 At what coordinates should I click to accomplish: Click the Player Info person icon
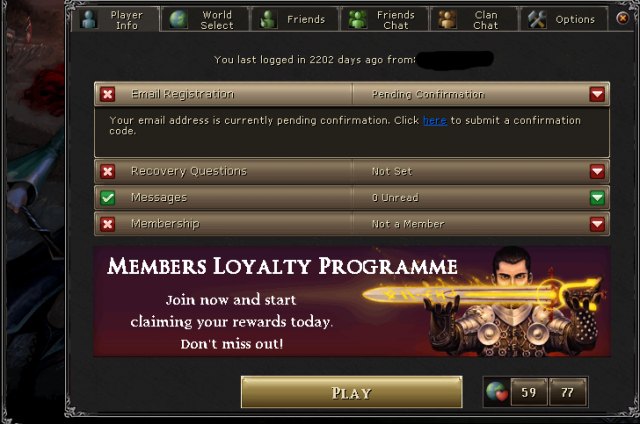[88, 19]
